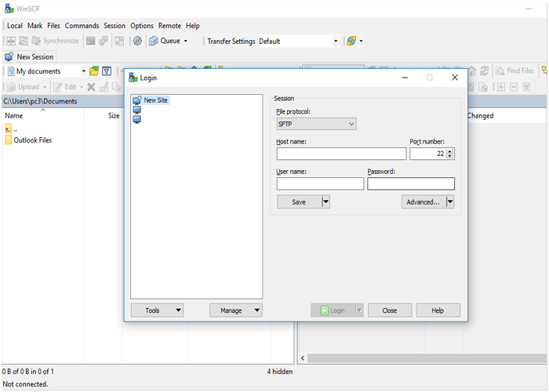This screenshot has height=392, width=549.
Task: Click the Help button in Login dialog
Action: [438, 310]
